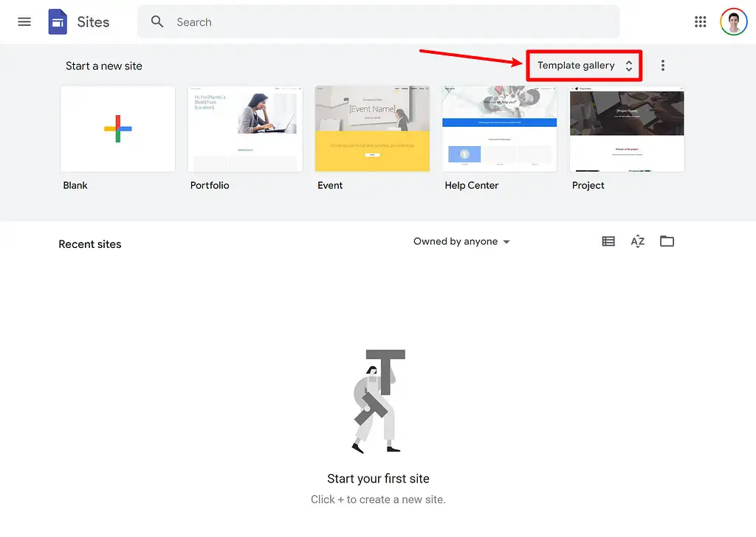Focus the Search input field
Image resolution: width=756 pixels, height=537 pixels.
(379, 21)
